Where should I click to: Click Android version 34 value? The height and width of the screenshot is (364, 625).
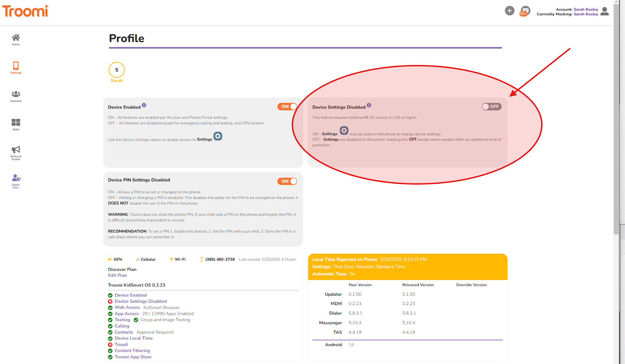pyautogui.click(x=351, y=345)
